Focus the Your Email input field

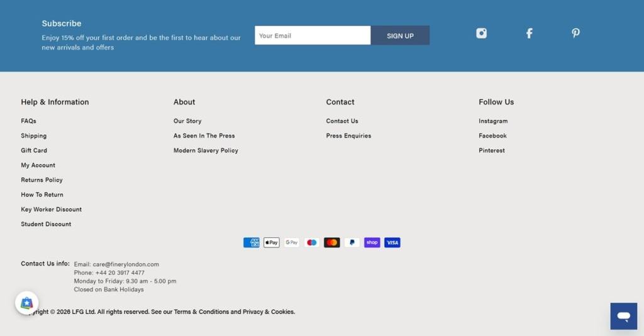pos(313,35)
